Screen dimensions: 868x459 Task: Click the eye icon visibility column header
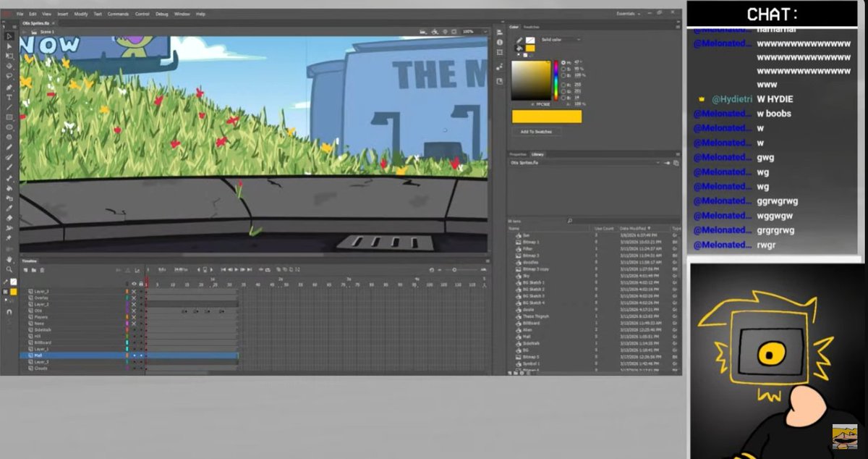point(134,284)
